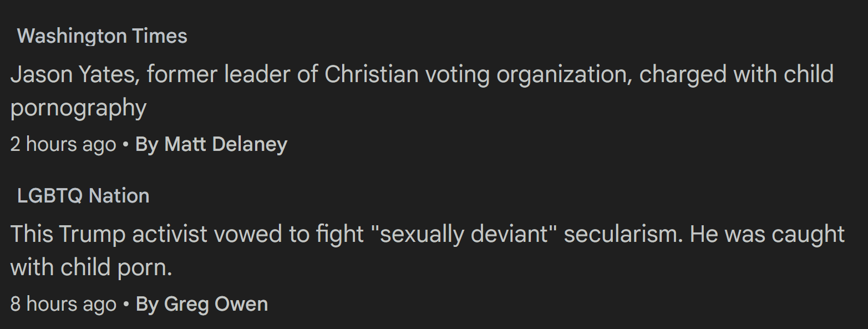Open the Jason Yates headline article
This screenshot has height=329, width=868.
[422, 90]
